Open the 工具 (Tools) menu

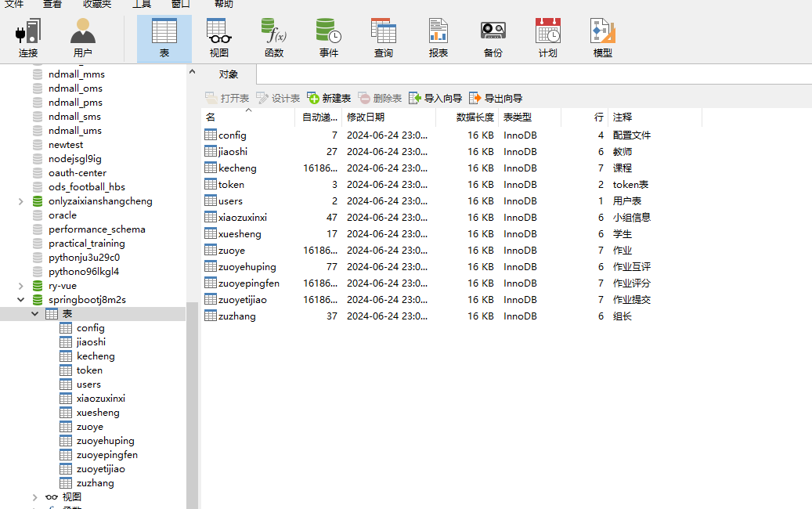141,5
